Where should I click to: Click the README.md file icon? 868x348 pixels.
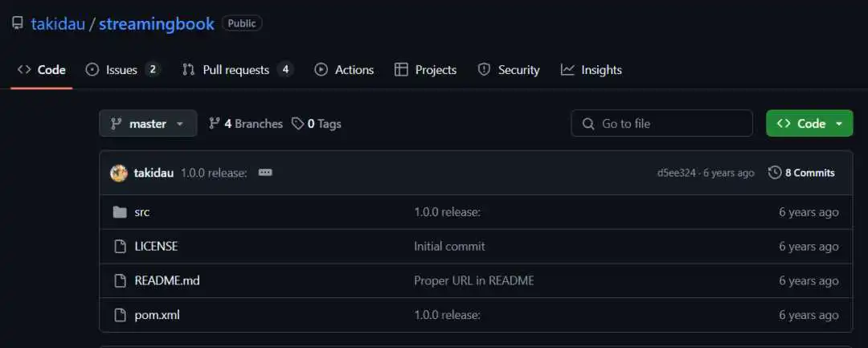point(120,280)
